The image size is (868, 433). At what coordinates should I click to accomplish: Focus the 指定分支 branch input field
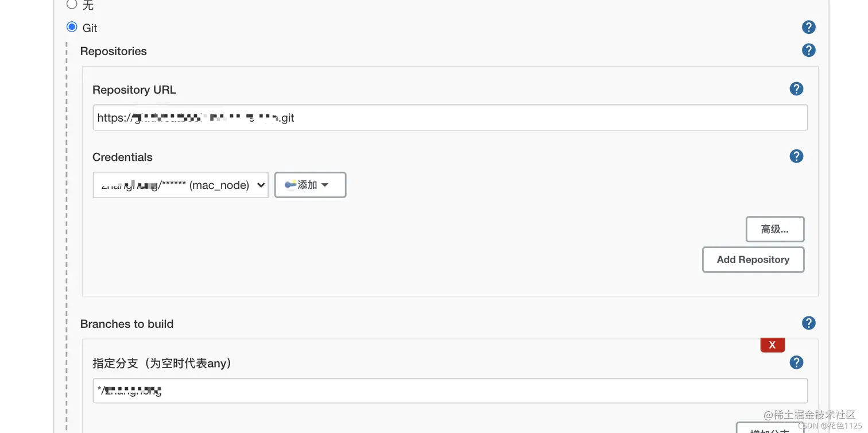(x=450, y=391)
